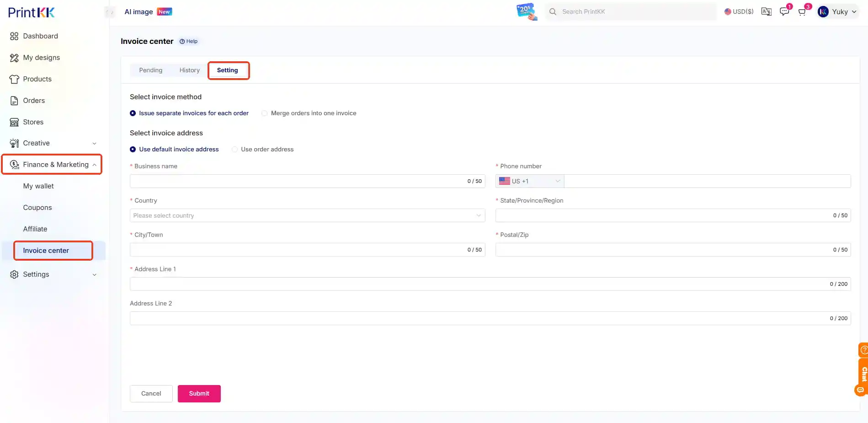
Task: Switch to the Pending tab
Action: 150,70
